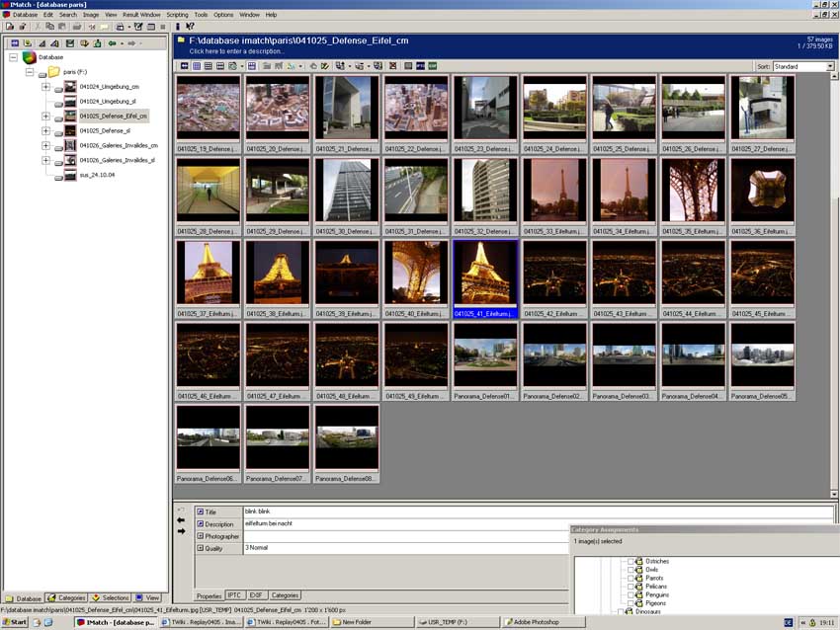The image size is (840, 630).
Task: Check the Owls category checkbox
Action: point(630,570)
